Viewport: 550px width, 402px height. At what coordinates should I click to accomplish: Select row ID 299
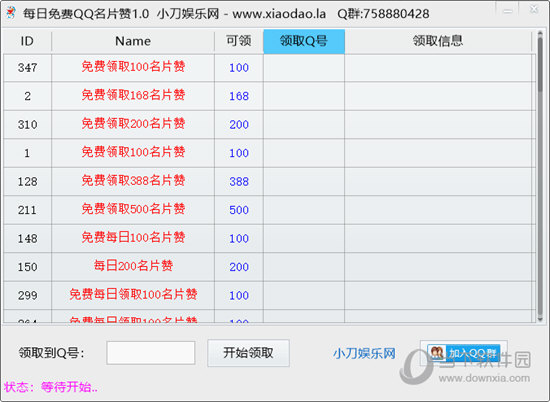tap(269, 295)
